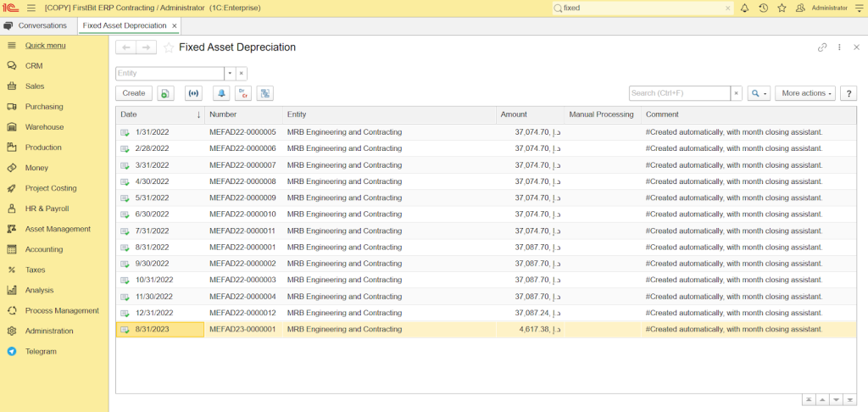Open the Production section
The image size is (868, 412).
click(43, 148)
